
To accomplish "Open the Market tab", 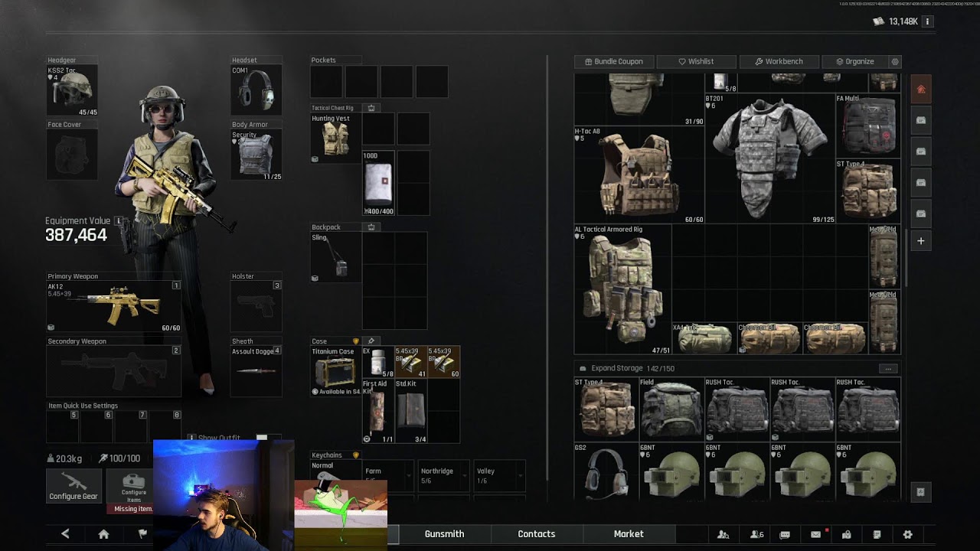I will point(629,534).
